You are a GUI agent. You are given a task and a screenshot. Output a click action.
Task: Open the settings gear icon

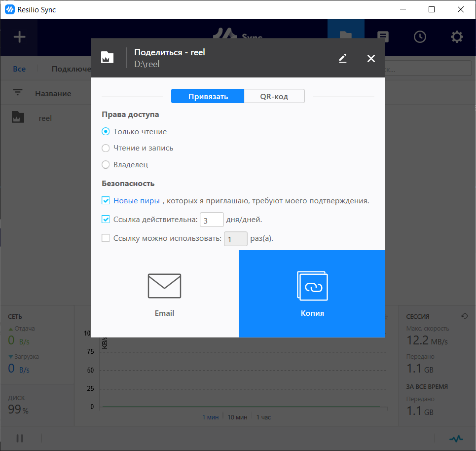(457, 37)
